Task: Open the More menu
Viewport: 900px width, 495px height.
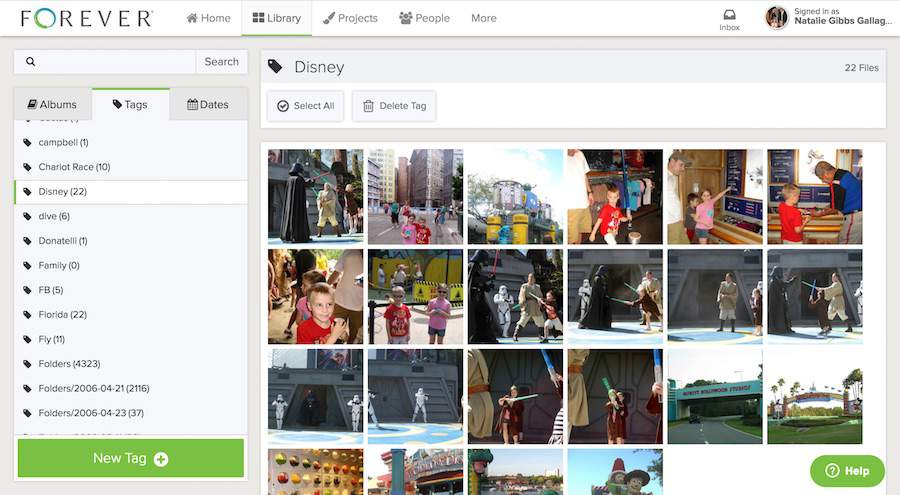Action: 483,18
